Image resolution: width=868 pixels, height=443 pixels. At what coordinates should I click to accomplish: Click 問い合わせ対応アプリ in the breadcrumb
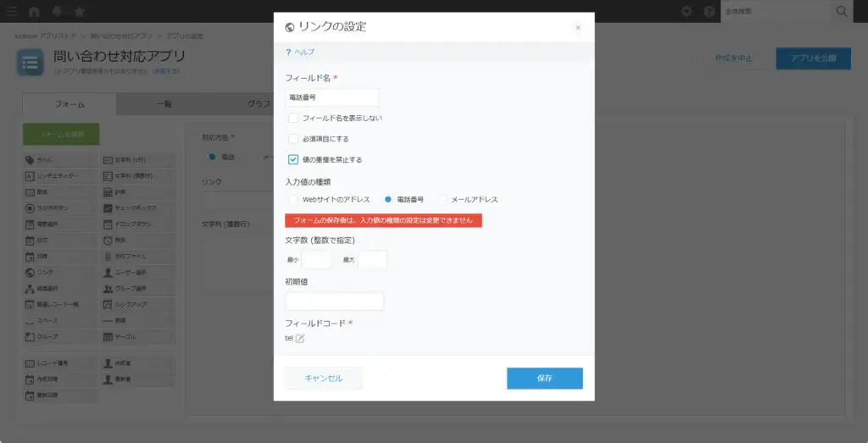pyautogui.click(x=122, y=36)
